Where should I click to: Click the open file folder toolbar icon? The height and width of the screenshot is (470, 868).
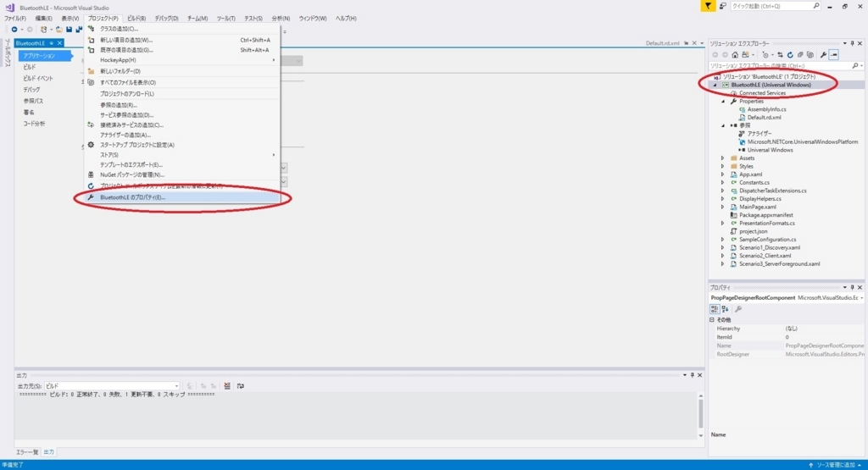click(58, 30)
